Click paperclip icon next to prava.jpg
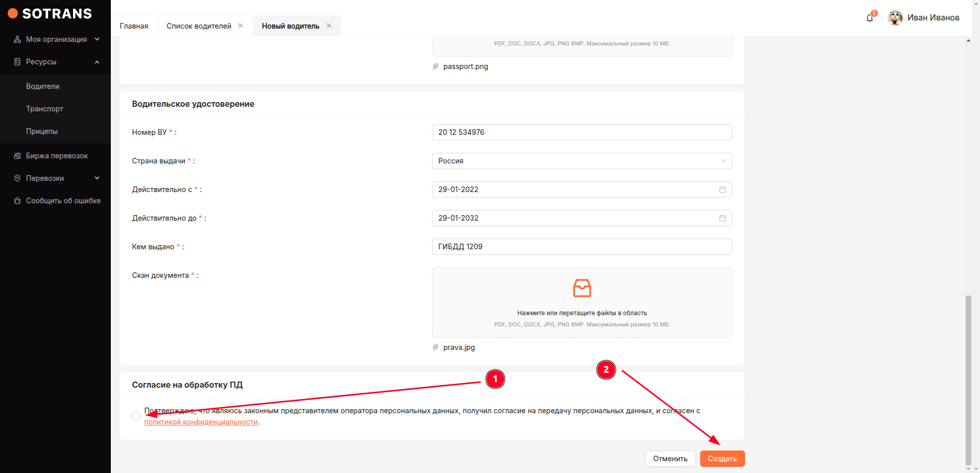This screenshot has height=473, width=980. [x=436, y=347]
